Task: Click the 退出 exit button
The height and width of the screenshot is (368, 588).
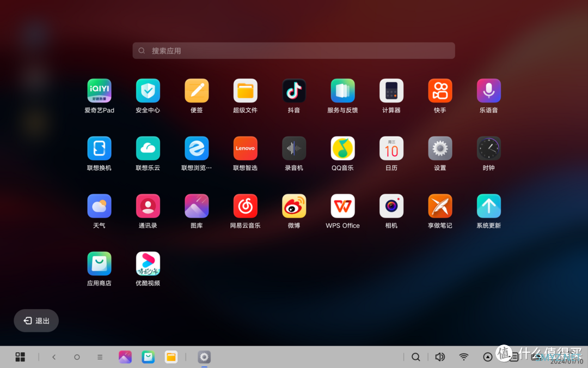Action: pos(36,321)
